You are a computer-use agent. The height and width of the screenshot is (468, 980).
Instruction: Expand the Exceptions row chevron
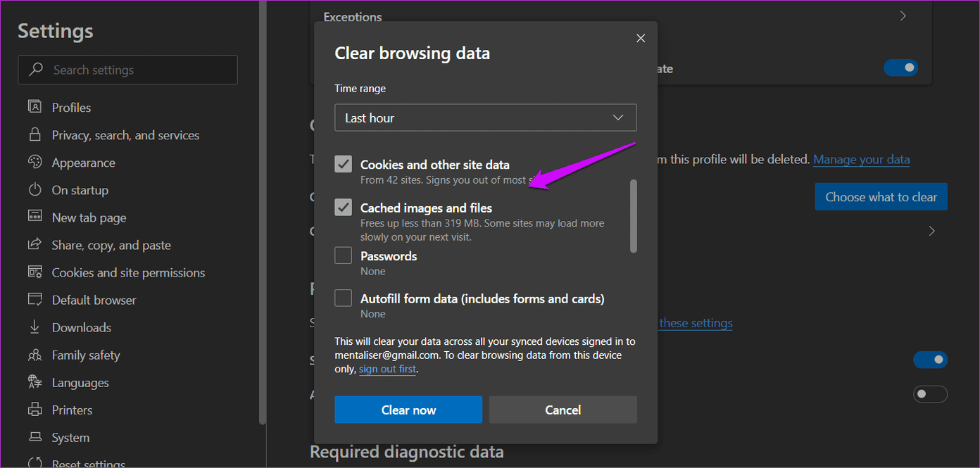[x=903, y=15]
